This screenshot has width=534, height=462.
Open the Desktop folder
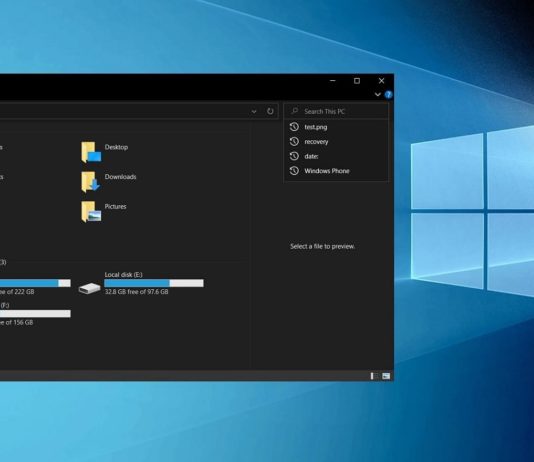pos(91,152)
